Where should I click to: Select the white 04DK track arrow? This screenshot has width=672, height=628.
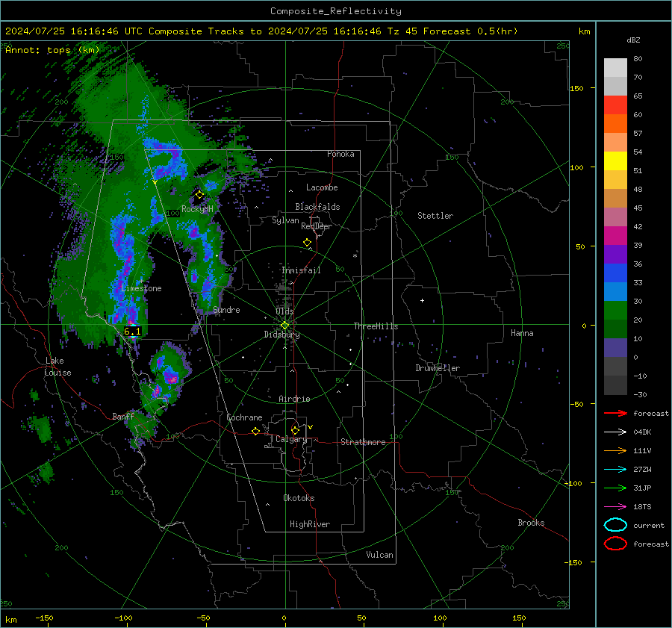click(615, 432)
